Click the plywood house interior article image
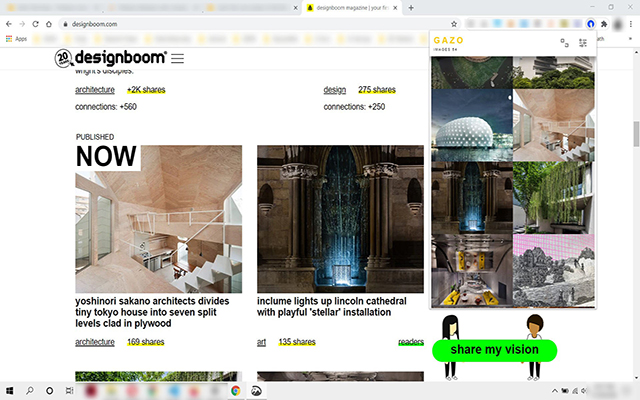Screen dimensions: 640x400 158,219
